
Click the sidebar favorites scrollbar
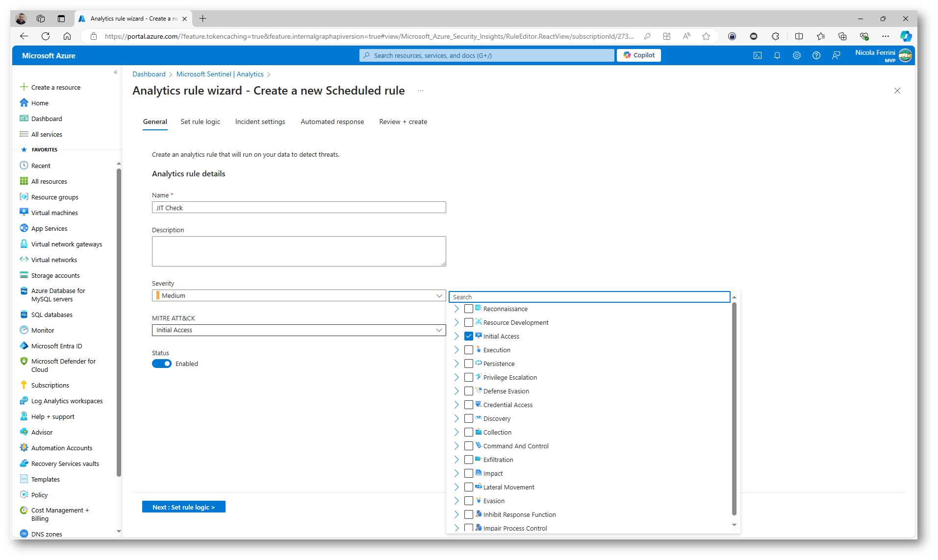[119, 322]
